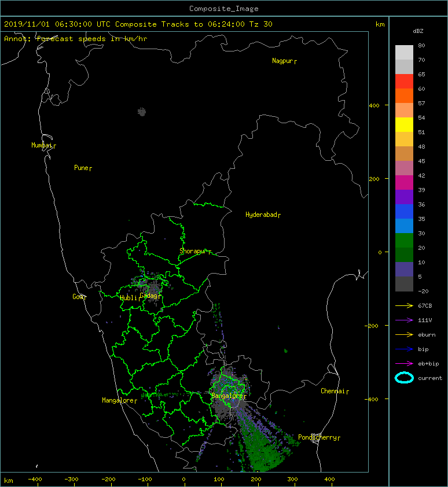Click the 0 km tick on horizontal axis

pos(184,479)
